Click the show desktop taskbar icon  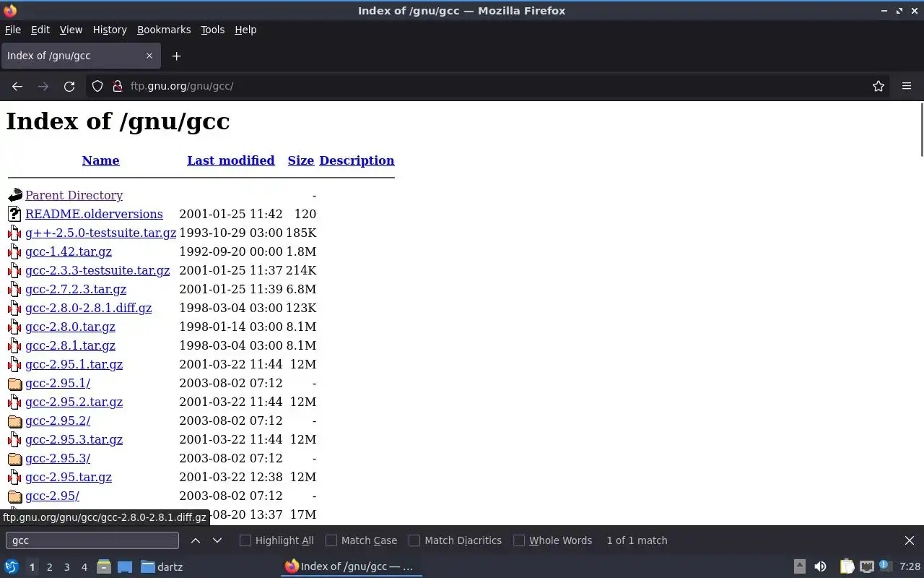tap(125, 567)
